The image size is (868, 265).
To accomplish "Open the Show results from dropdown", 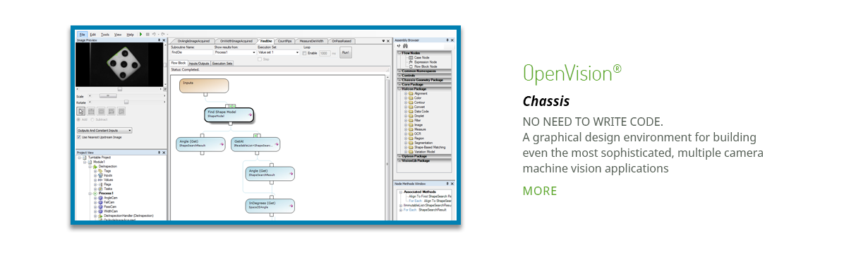I will click(x=235, y=52).
